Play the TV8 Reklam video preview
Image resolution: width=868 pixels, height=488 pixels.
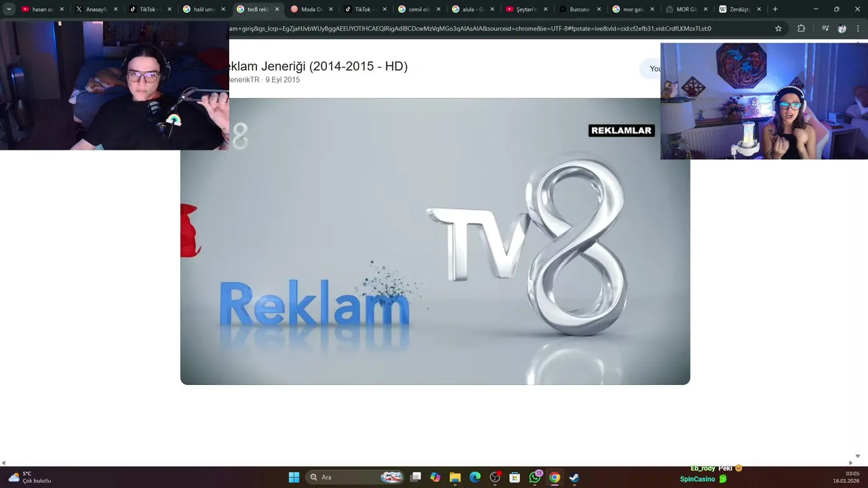tap(435, 241)
